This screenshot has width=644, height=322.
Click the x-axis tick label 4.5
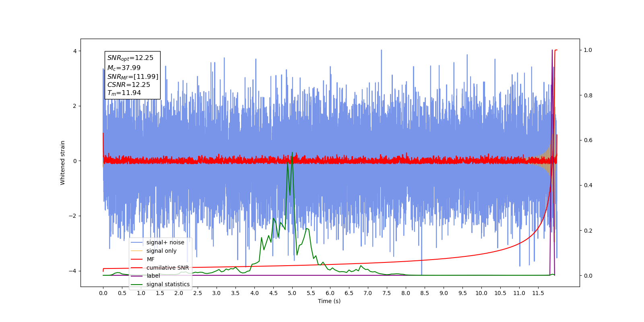pos(273,293)
